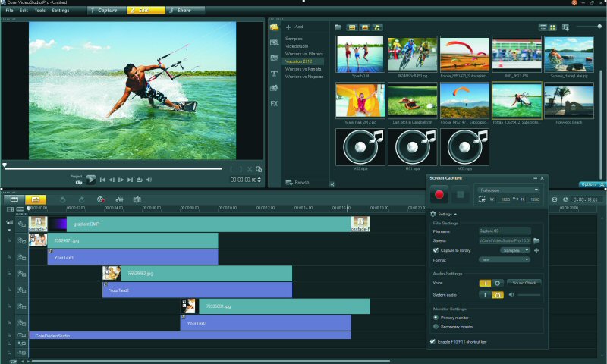Adjust the system audio volume slider
The height and width of the screenshot is (364, 607).
pyautogui.click(x=529, y=294)
